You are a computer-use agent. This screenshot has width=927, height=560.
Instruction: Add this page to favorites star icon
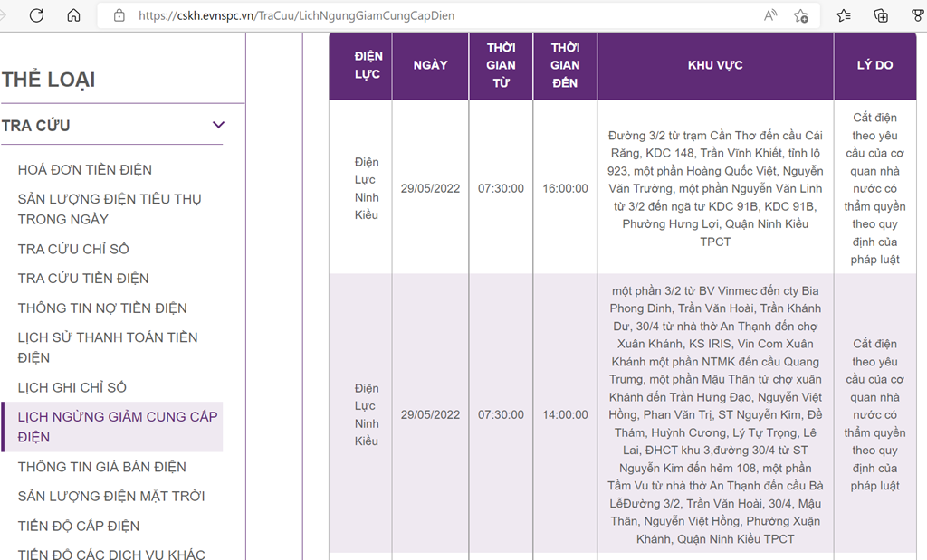point(801,16)
